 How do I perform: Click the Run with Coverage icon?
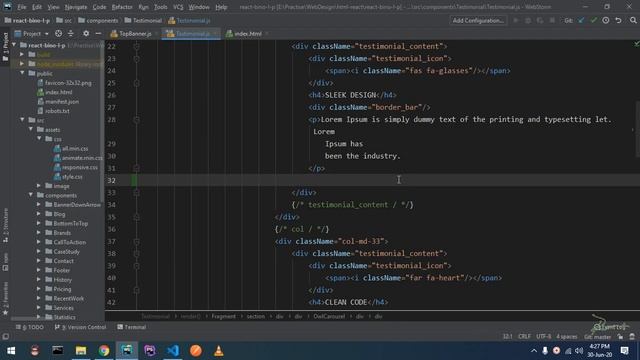coord(540,20)
